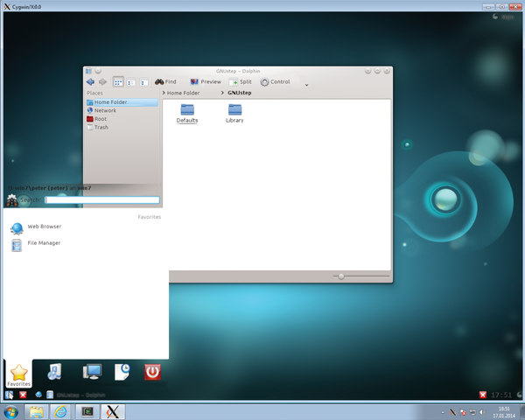The width and height of the screenshot is (525, 420).
Task: Click red X icon next to KDE launcher
Action: point(23,395)
